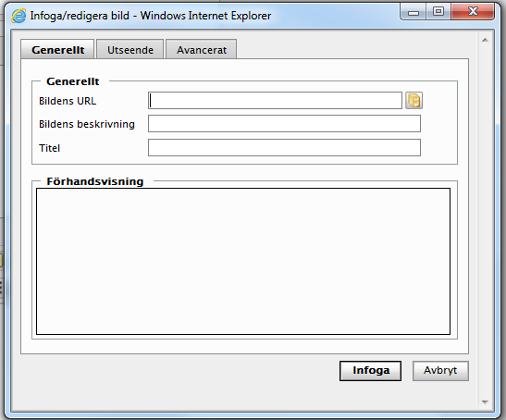
Task: Select the Generellt tab
Action: 57,49
